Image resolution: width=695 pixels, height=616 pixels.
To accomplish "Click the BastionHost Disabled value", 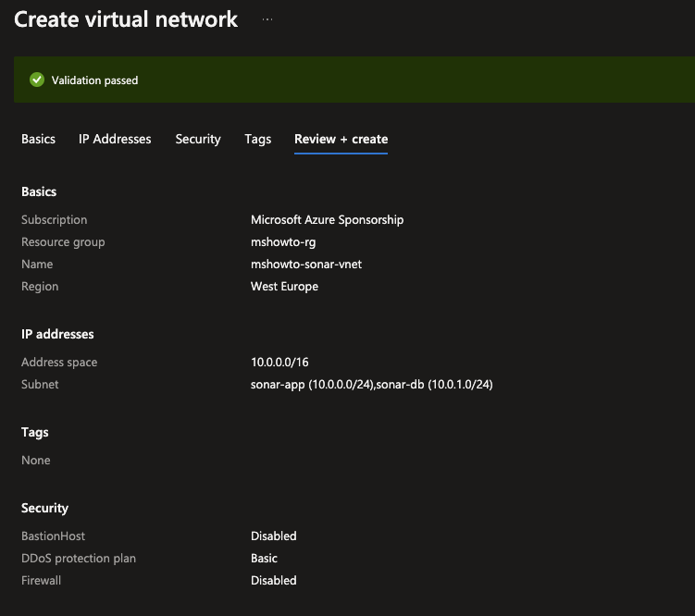I will pos(273,536).
